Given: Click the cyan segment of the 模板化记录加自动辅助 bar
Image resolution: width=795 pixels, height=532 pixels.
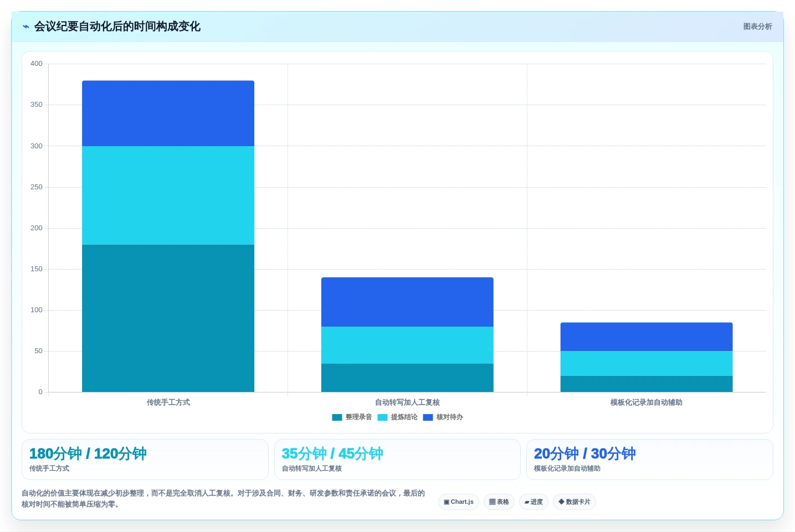Looking at the screenshot, I should [x=647, y=363].
